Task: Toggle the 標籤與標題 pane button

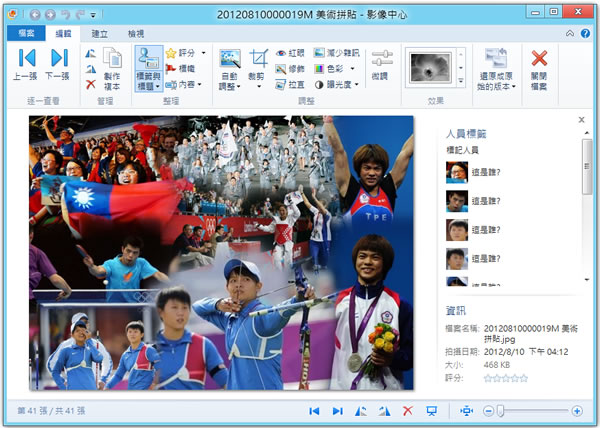Action: tap(148, 66)
